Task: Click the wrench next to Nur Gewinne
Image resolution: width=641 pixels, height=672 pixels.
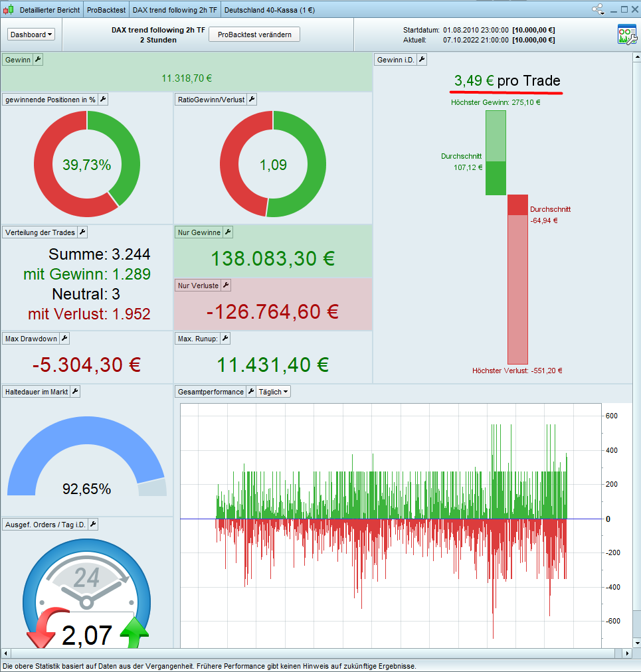Action: [x=228, y=232]
